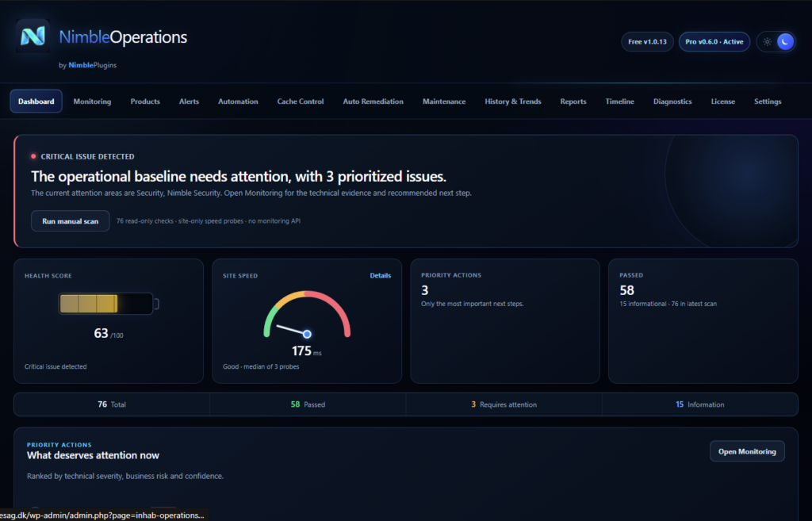
Task: Open the Products tab
Action: pyautogui.click(x=145, y=102)
